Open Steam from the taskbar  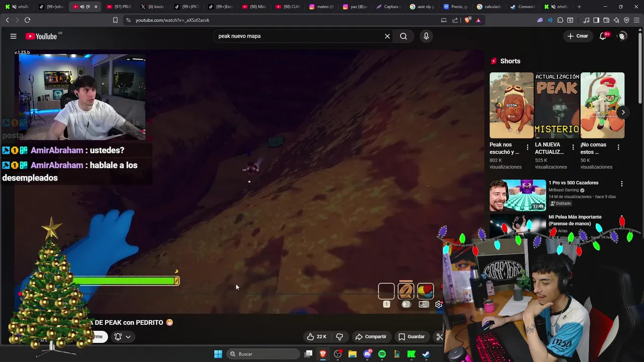pyautogui.click(x=426, y=354)
